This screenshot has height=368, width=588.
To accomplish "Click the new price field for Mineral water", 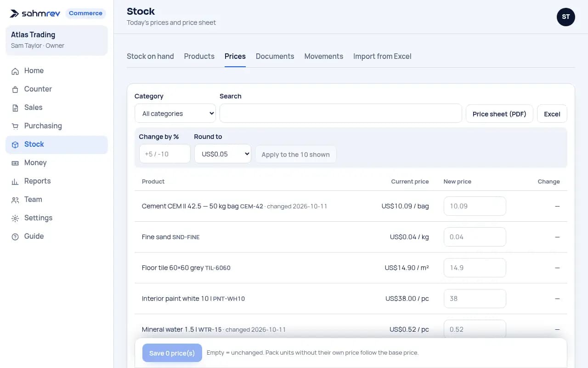I will 475,329.
